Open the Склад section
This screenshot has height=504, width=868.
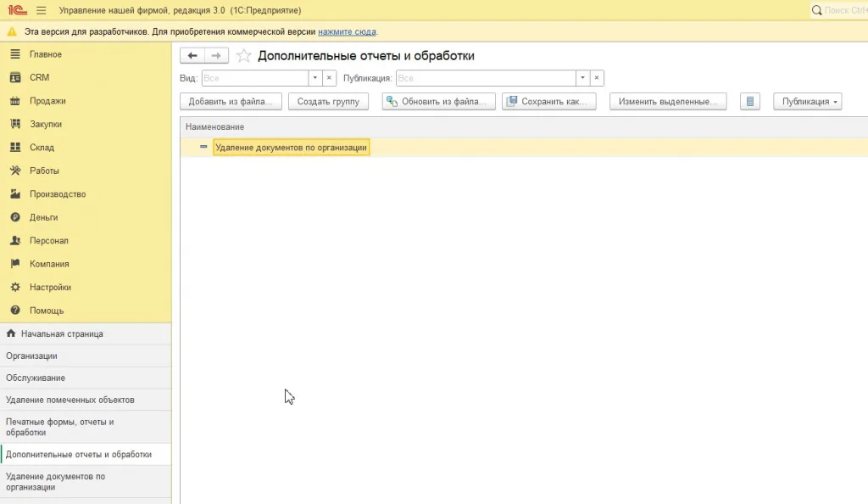(x=86, y=147)
